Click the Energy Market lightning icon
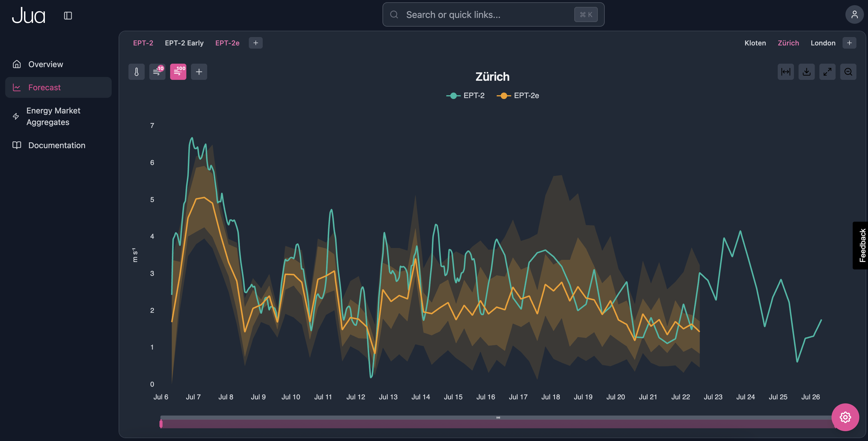The image size is (868, 441). click(x=16, y=116)
